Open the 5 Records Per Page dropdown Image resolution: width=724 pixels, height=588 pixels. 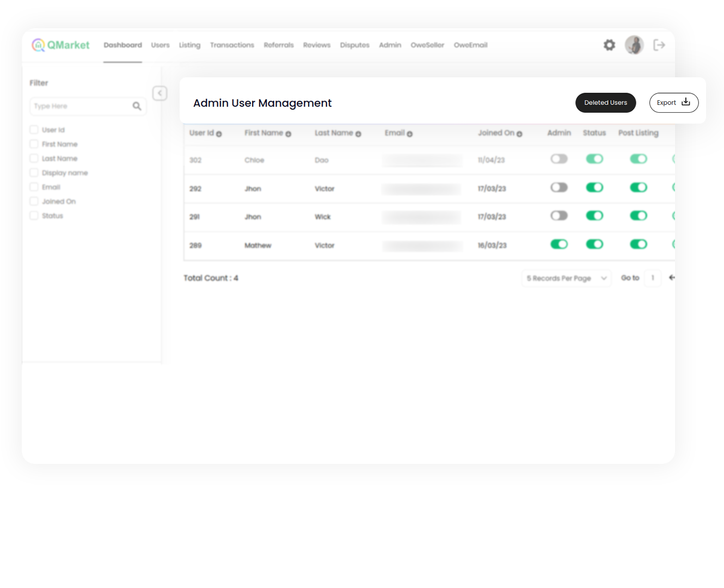566,278
